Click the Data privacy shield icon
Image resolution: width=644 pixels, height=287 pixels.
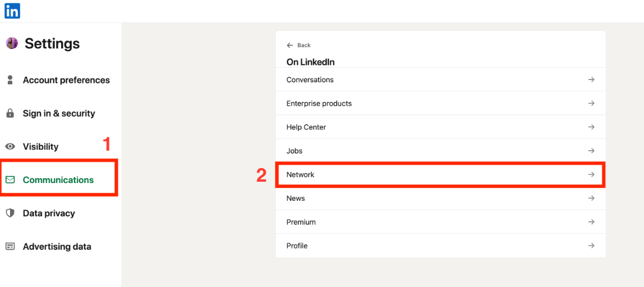10,213
